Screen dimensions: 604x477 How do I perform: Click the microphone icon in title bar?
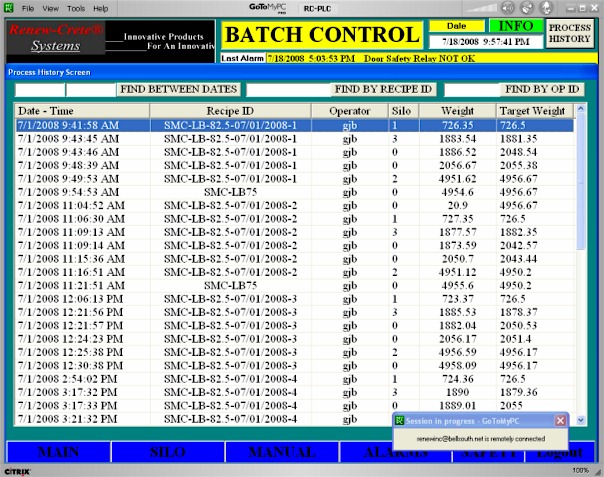(x=546, y=8)
